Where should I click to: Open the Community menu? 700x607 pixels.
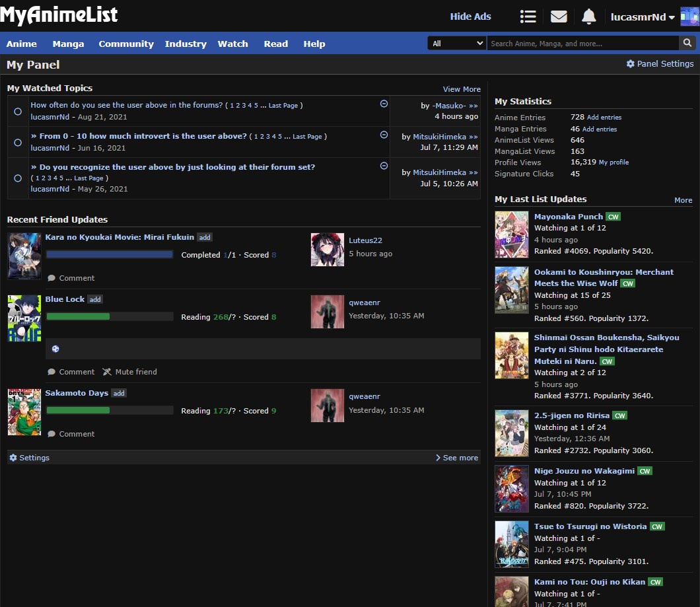[x=126, y=44]
